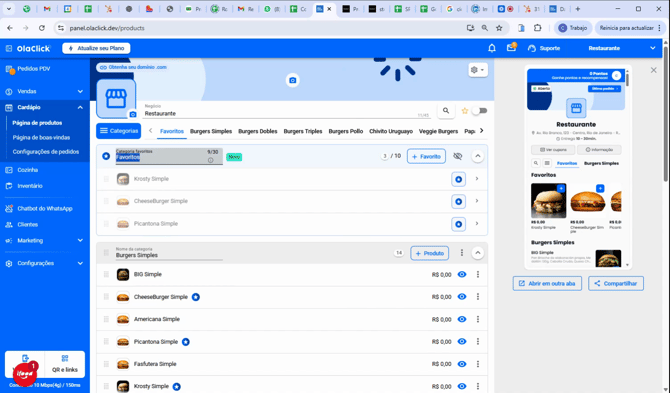Image resolution: width=670 pixels, height=393 pixels.
Task: Open the gear settings dropdown on banner
Action: click(477, 70)
